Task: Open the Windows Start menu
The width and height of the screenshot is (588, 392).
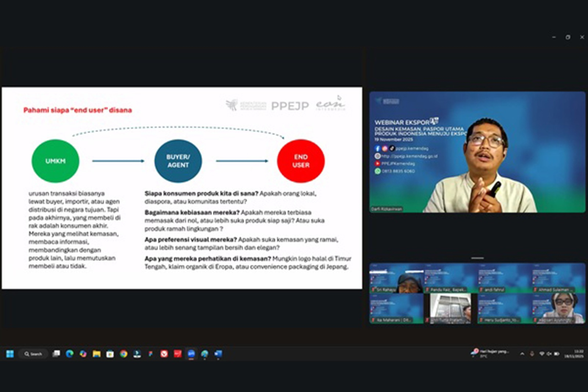Action: click(x=10, y=354)
